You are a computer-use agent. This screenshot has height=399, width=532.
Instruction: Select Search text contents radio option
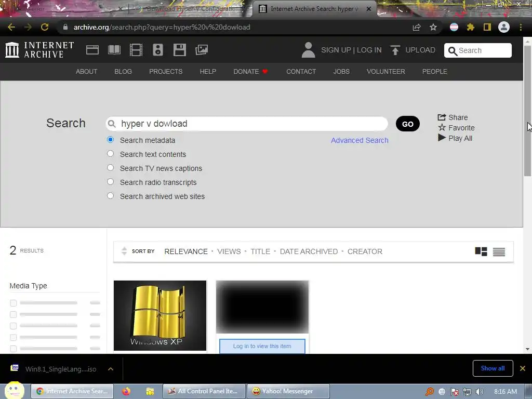tap(110, 154)
